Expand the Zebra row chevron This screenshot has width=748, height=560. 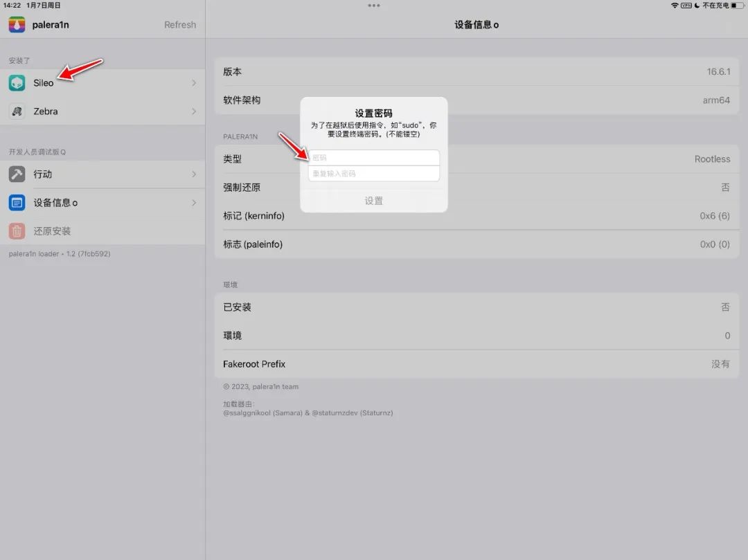pos(194,111)
